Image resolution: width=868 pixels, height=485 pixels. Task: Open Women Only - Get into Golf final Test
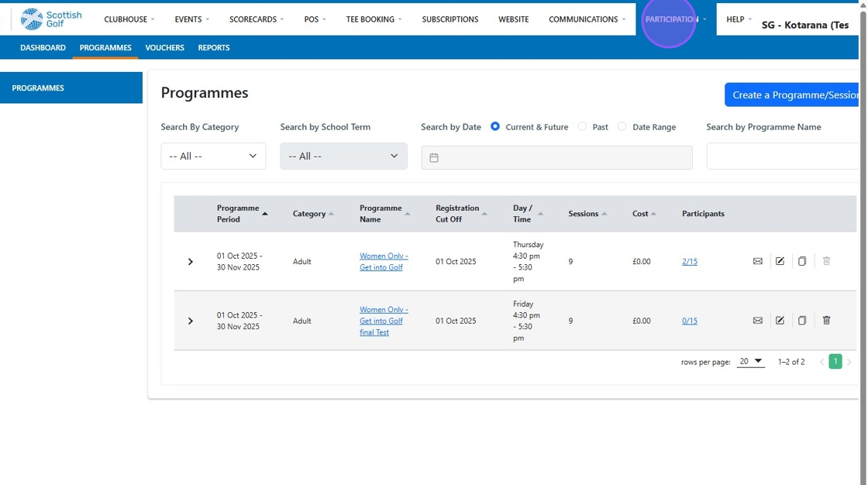pyautogui.click(x=383, y=321)
